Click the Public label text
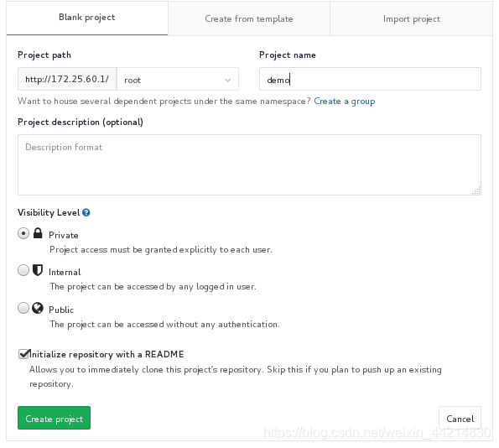The height and width of the screenshot is (448, 499). tap(61, 310)
